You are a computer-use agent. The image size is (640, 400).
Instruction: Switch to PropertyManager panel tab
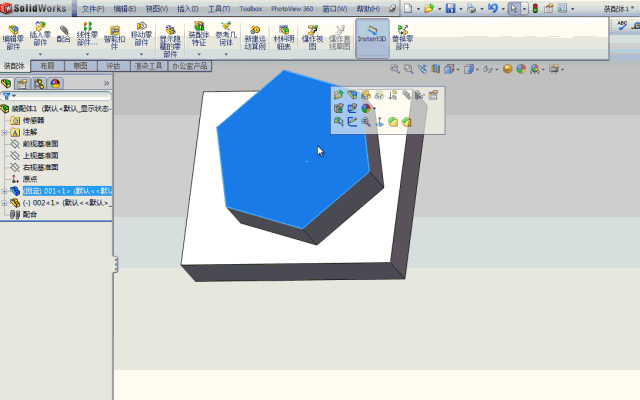pyautogui.click(x=22, y=84)
